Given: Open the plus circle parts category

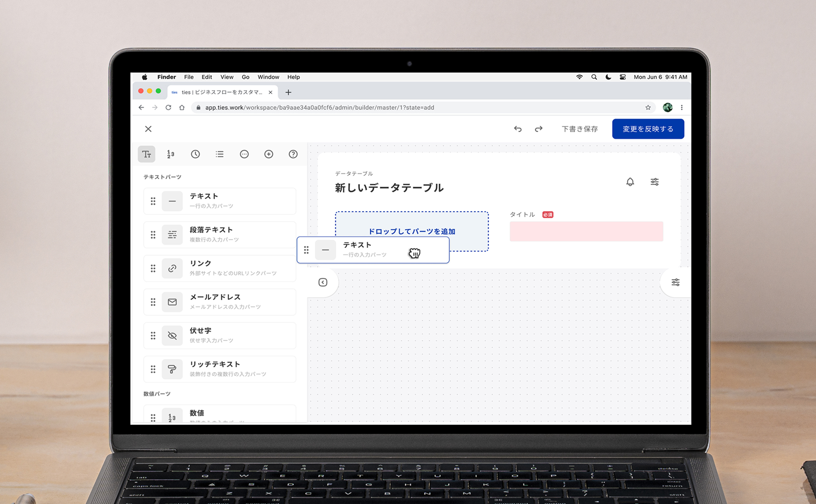Looking at the screenshot, I should click(x=268, y=154).
